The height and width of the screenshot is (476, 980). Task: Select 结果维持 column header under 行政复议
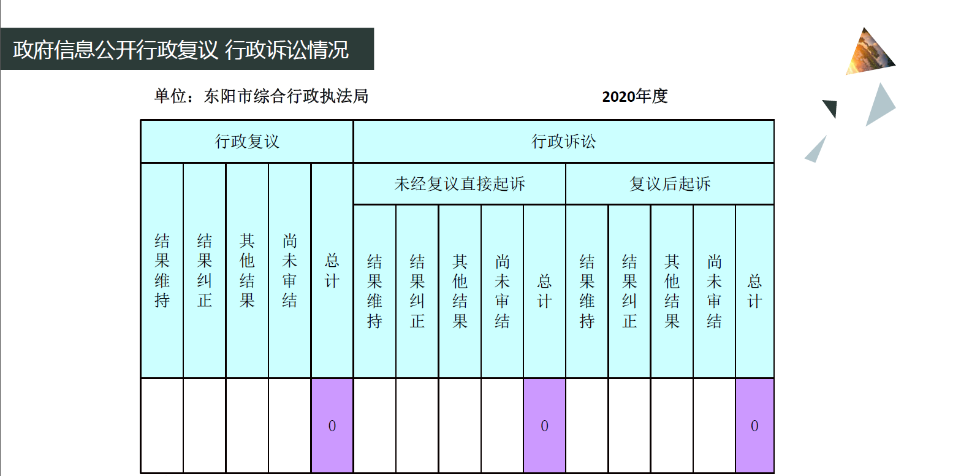[162, 271]
